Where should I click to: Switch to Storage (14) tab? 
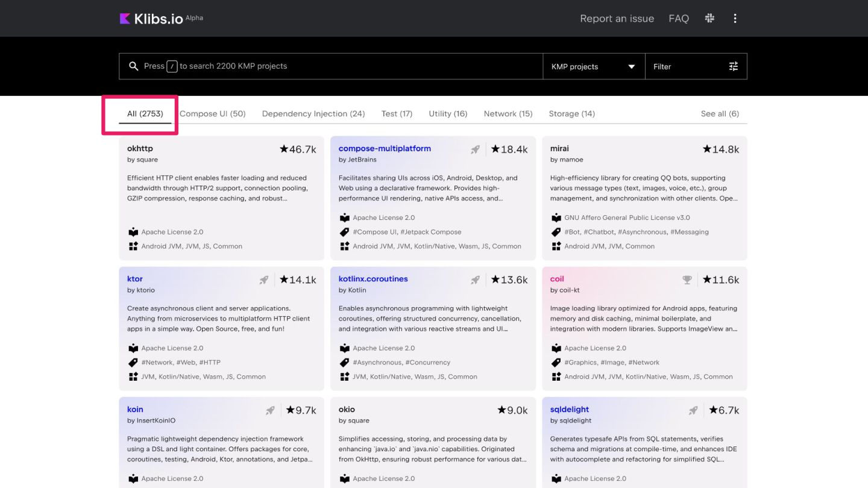[x=572, y=114]
